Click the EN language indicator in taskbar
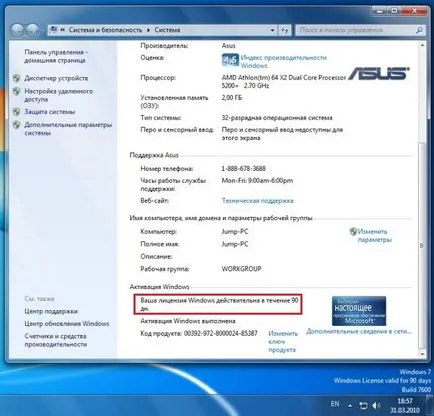The height and width of the screenshot is (416, 434). pos(335,404)
